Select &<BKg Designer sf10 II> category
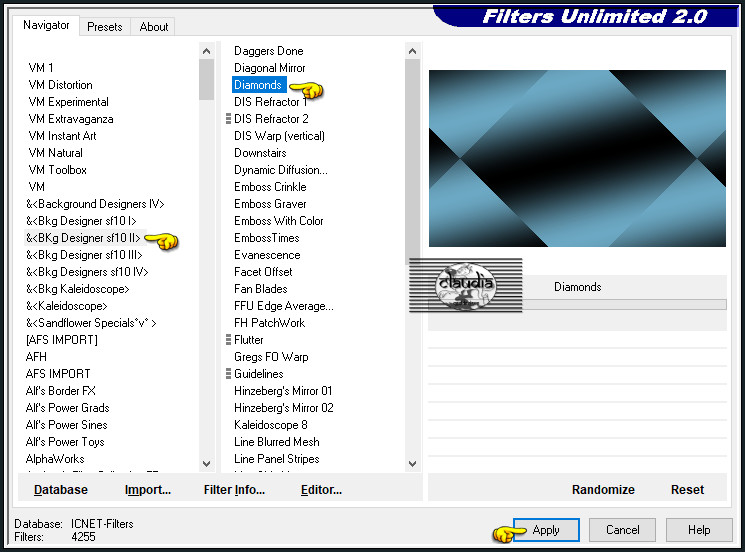This screenshot has width=745, height=552. [x=83, y=238]
